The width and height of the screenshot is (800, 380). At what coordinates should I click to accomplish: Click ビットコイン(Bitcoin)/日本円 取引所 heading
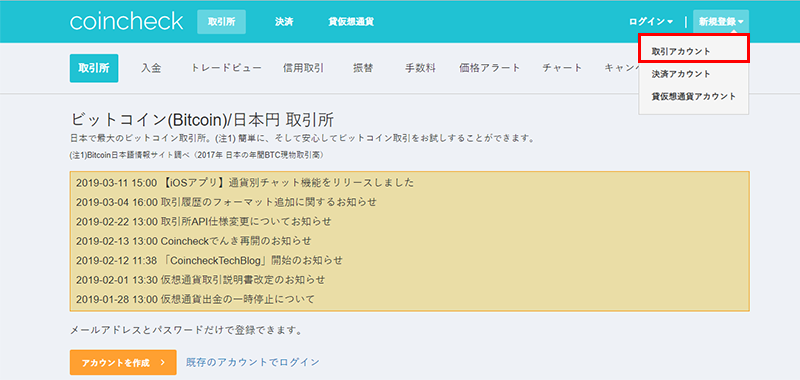click(x=202, y=120)
